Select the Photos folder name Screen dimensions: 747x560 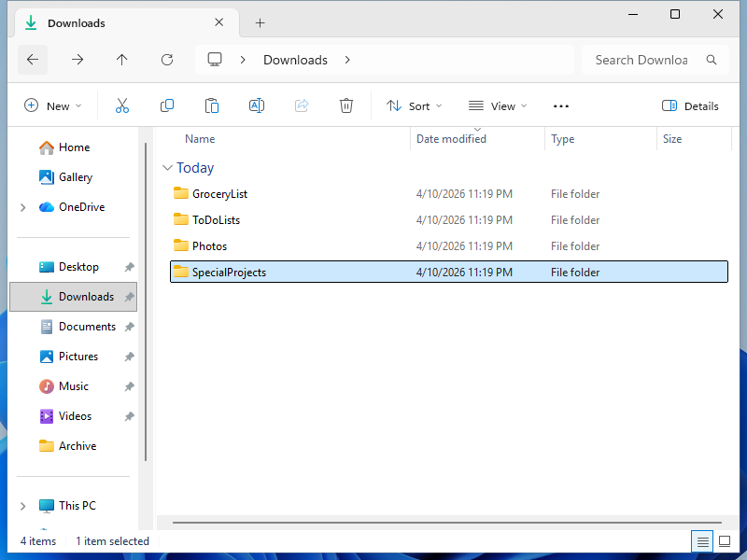pyautogui.click(x=209, y=246)
